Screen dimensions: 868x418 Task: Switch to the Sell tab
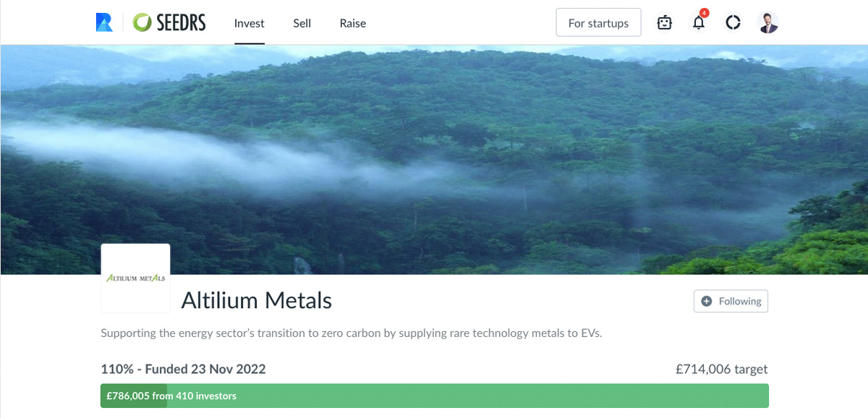click(x=302, y=23)
